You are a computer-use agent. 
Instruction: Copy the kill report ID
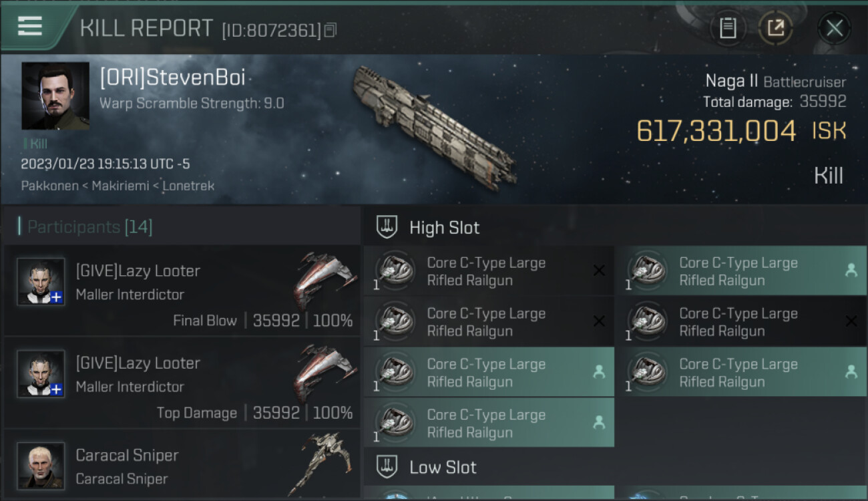[331, 30]
